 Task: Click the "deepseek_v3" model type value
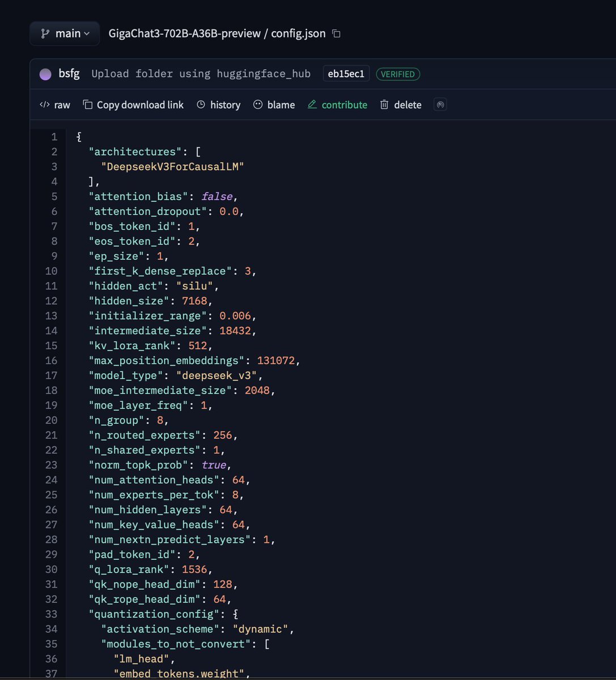pos(216,375)
